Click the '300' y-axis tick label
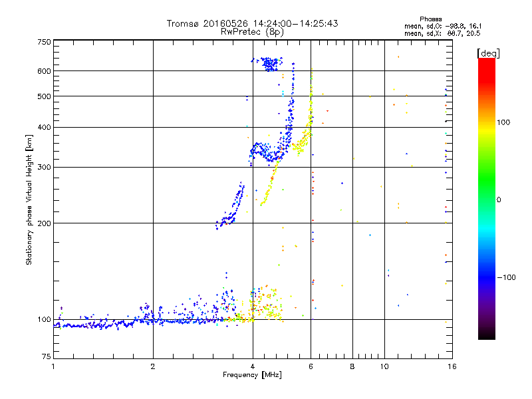 (45, 168)
